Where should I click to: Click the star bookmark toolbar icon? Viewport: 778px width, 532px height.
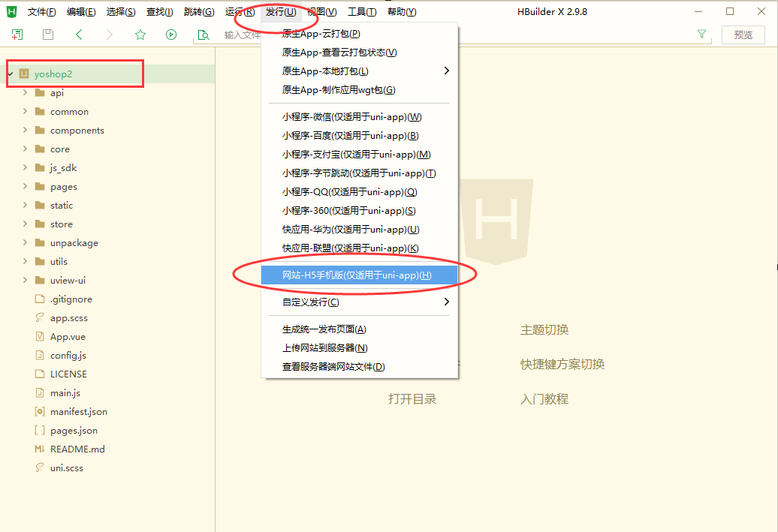pyautogui.click(x=140, y=35)
